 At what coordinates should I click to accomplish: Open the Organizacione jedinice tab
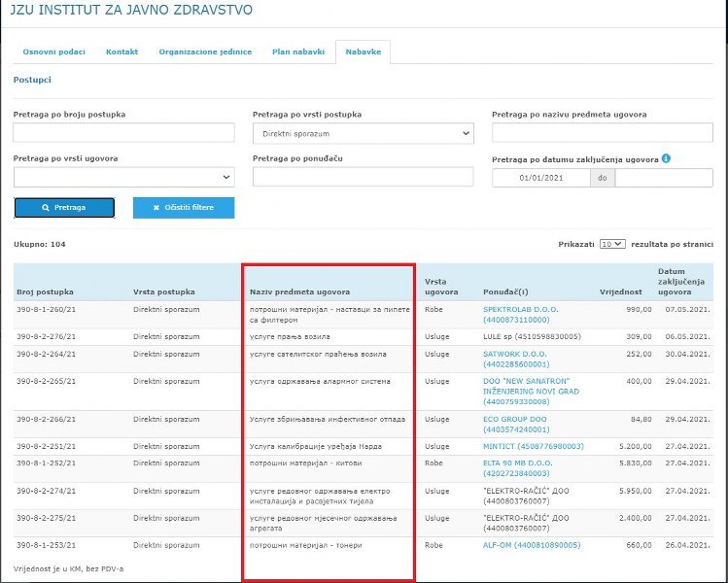pos(205,51)
